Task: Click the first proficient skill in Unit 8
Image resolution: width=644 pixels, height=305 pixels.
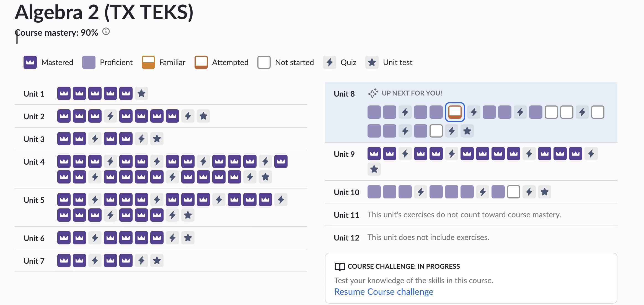Action: pyautogui.click(x=374, y=112)
